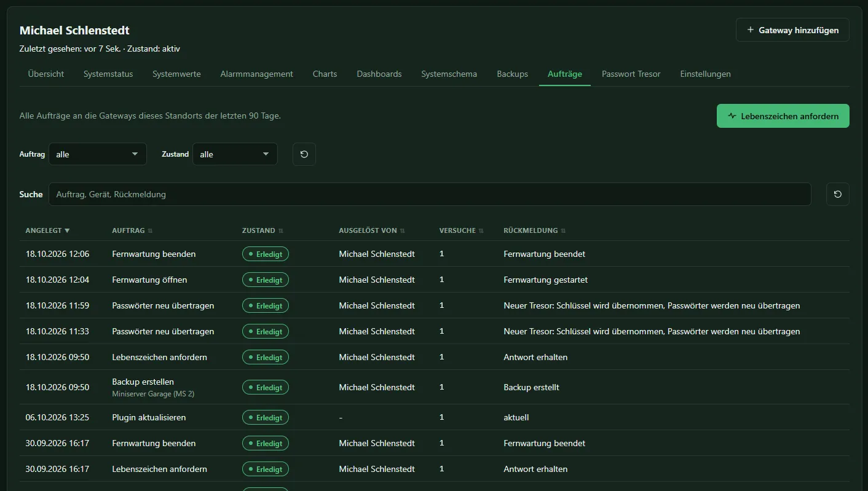Open the Systemstatus tab
This screenshot has height=491, width=868.
pos(108,74)
